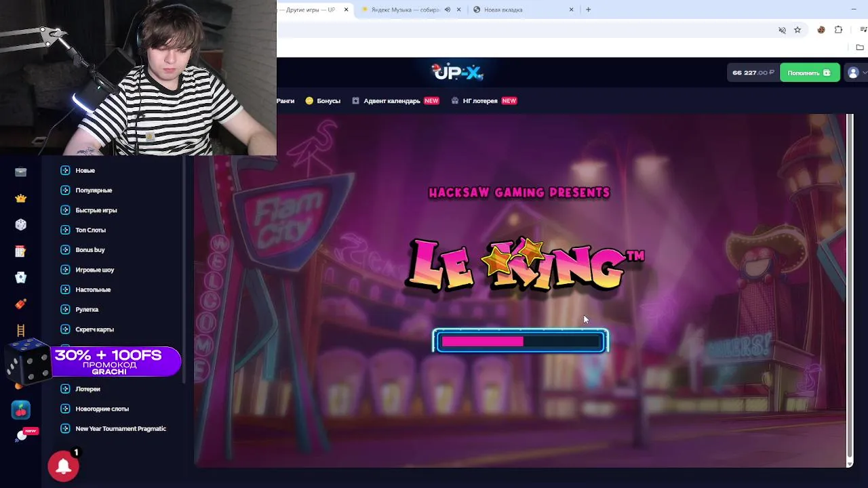Screen dimensions: 868x488
Task: Open the media control icon in toolbar
Action: pos(863,30)
